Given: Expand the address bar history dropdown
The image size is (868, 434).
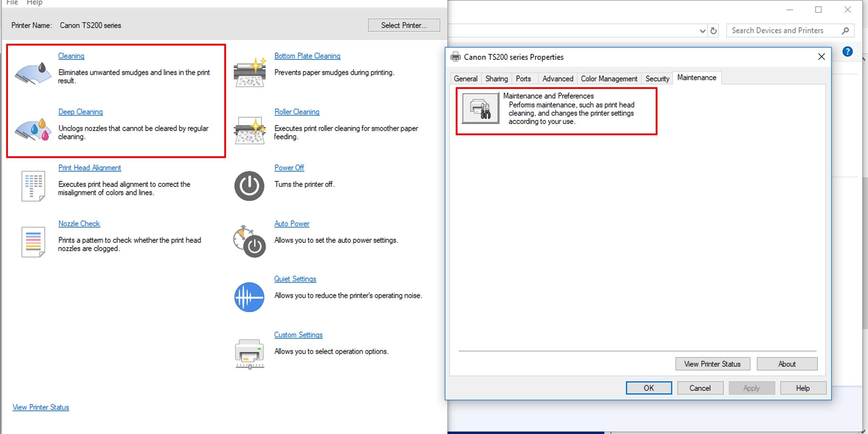Looking at the screenshot, I should (702, 31).
